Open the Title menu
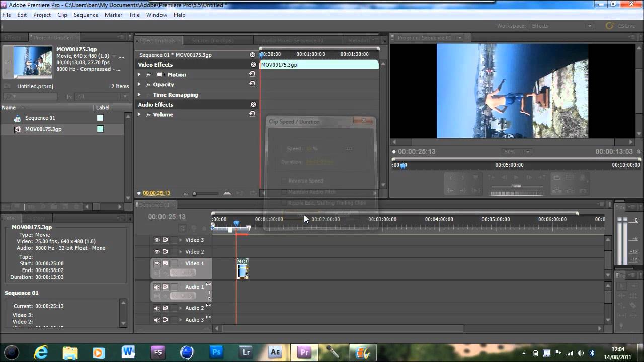Screen dimensions: 644x362 click(x=134, y=15)
